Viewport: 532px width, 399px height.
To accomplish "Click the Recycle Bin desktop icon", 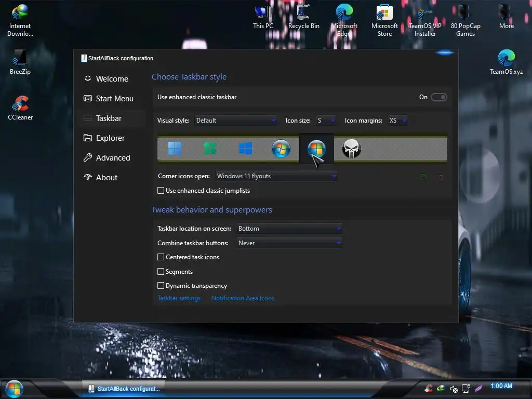I will pos(303,17).
